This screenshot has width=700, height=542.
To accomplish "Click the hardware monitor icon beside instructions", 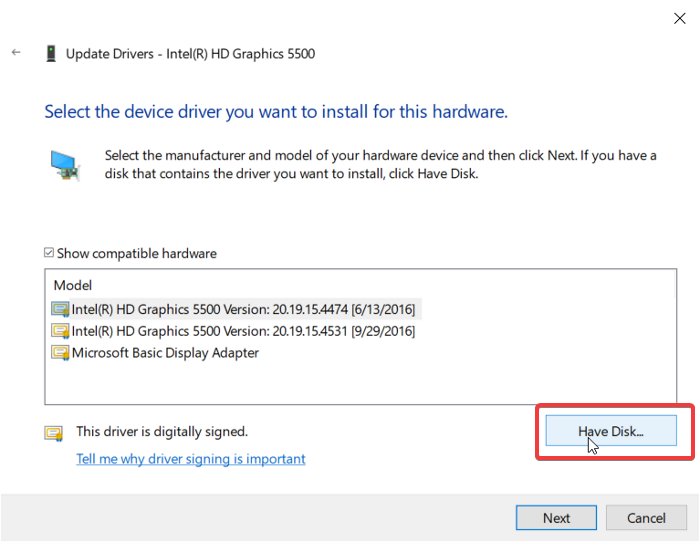I will coord(66,164).
